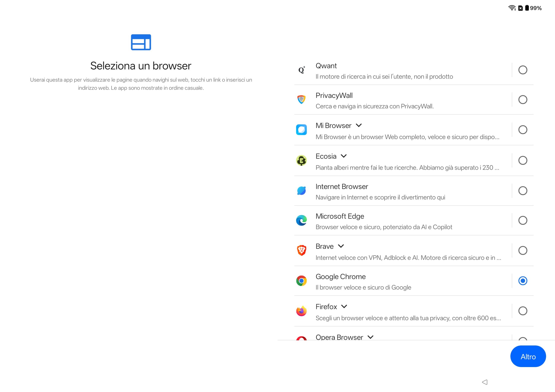This screenshot has width=555, height=392.
Task: Click the Ecosia tree icon
Action: click(301, 160)
